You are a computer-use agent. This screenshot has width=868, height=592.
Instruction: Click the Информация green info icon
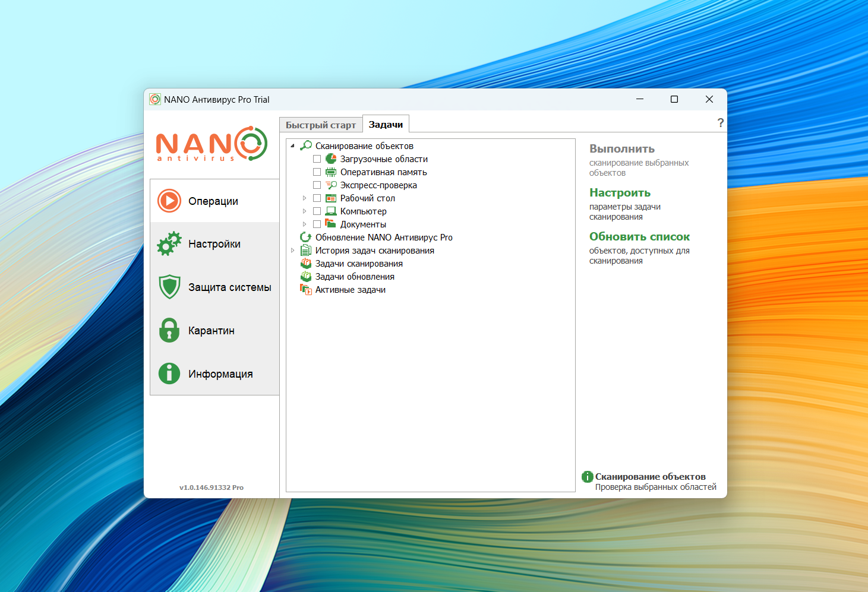[169, 373]
